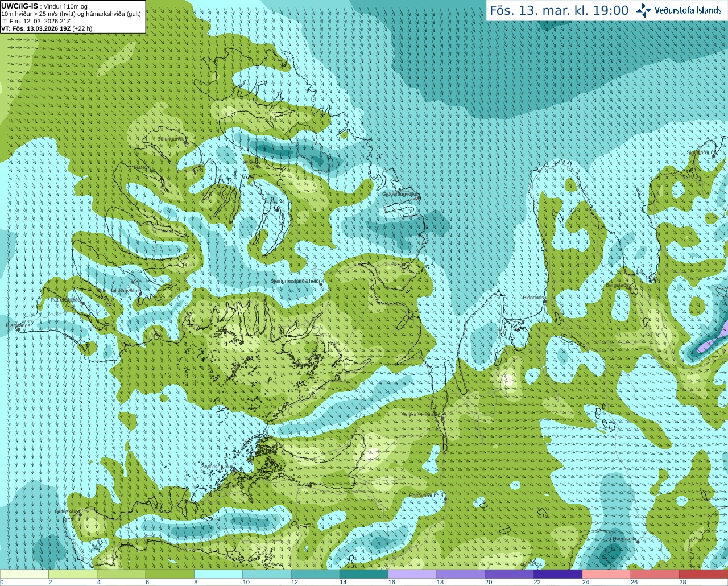Click the date header Fös. 13. mar. kl. 19:00
The image size is (728, 586).
(x=559, y=10)
